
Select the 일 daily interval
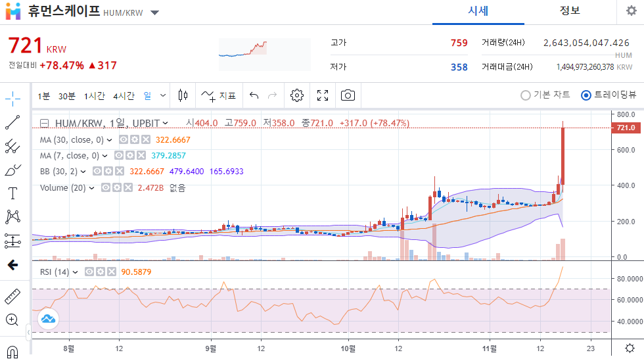coord(147,96)
